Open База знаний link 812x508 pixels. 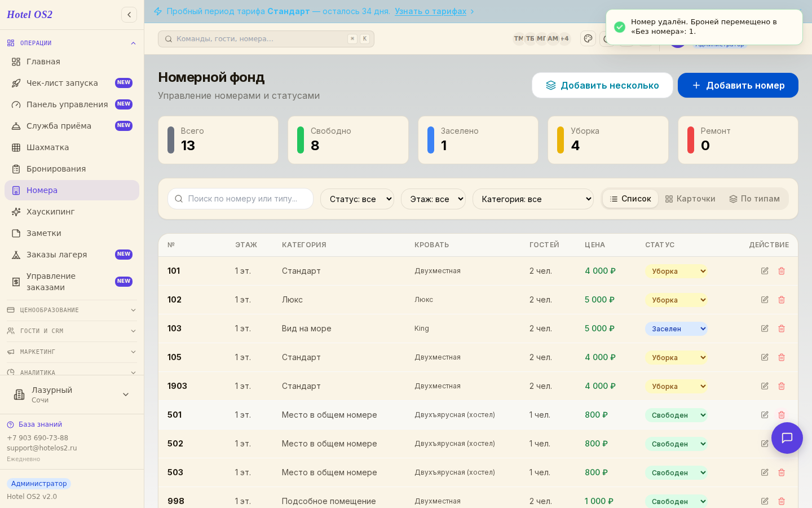[40, 424]
